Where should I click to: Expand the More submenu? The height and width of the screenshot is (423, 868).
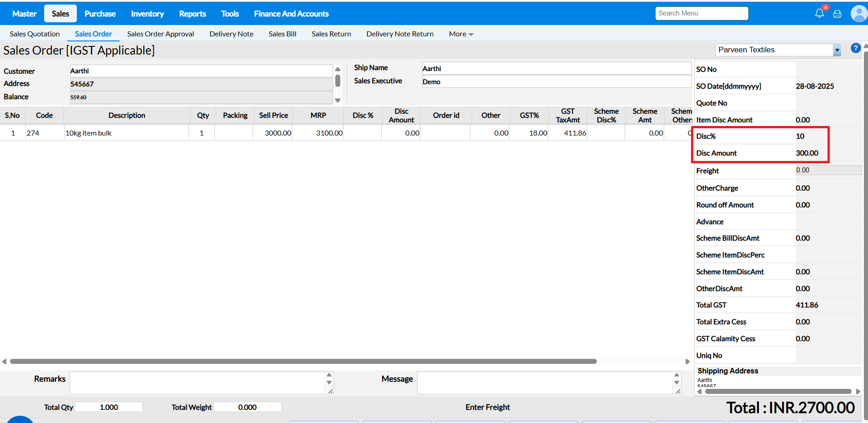click(461, 34)
